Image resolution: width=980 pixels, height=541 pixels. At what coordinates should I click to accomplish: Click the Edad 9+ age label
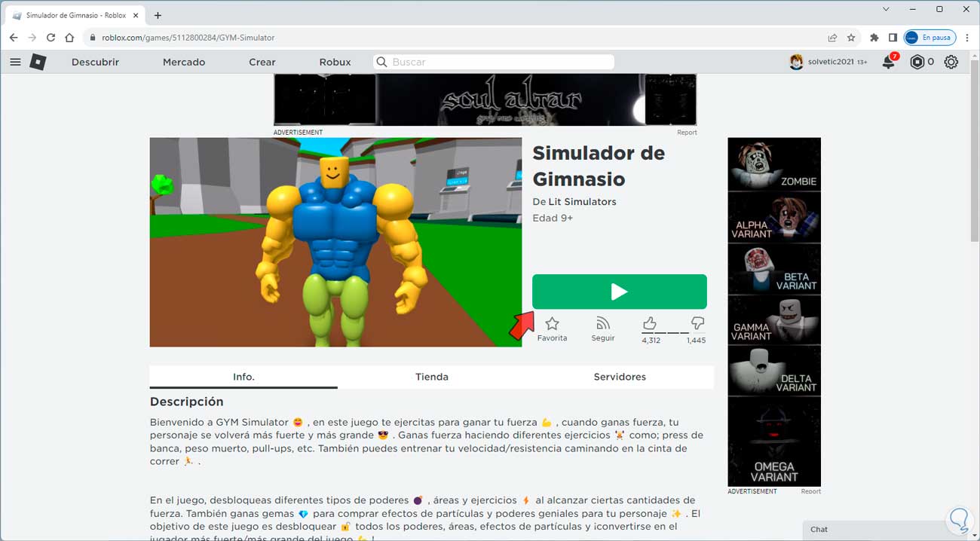(553, 219)
